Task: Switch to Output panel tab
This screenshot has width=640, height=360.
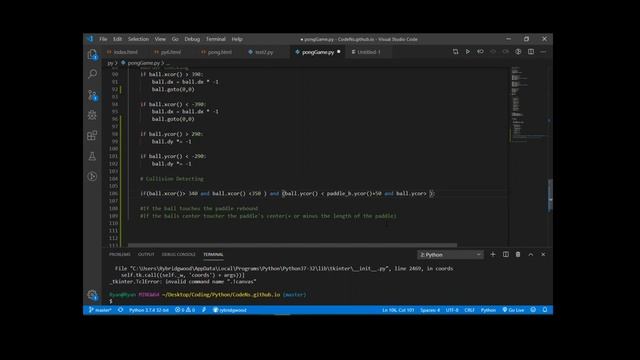Action: click(x=146, y=254)
